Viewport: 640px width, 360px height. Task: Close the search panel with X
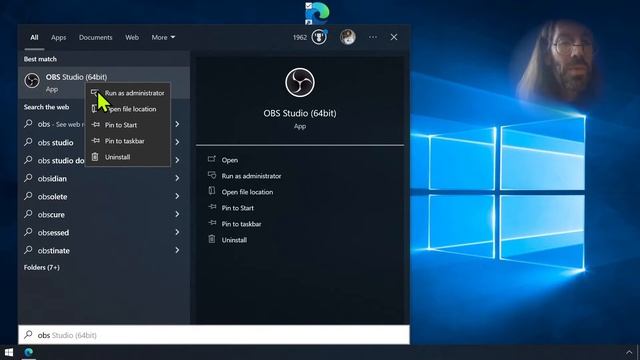pyautogui.click(x=394, y=37)
